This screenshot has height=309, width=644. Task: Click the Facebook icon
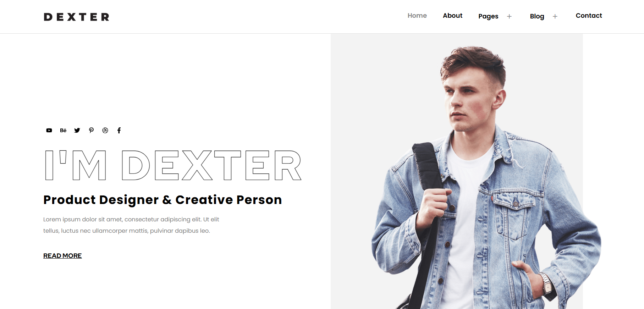point(119,131)
